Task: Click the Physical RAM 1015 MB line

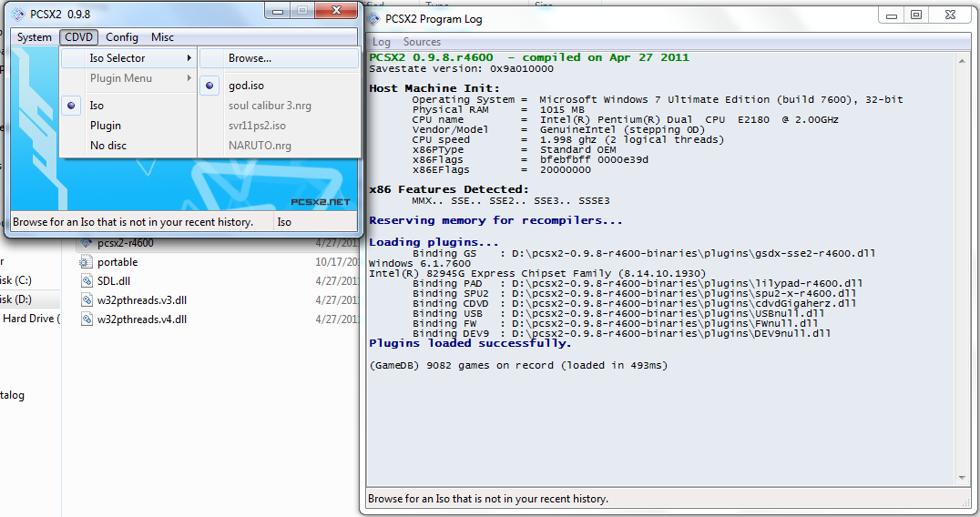Action: coord(498,110)
